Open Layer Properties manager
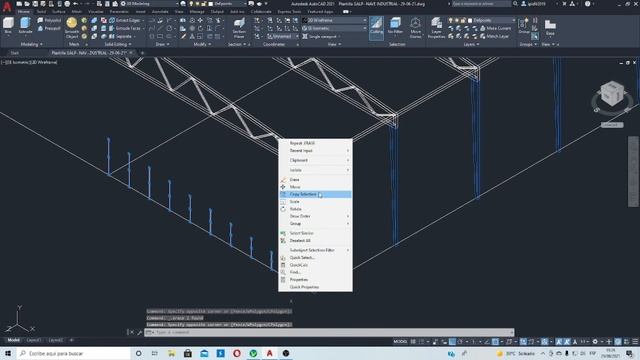Screen dimensions: 640x360 (436, 28)
